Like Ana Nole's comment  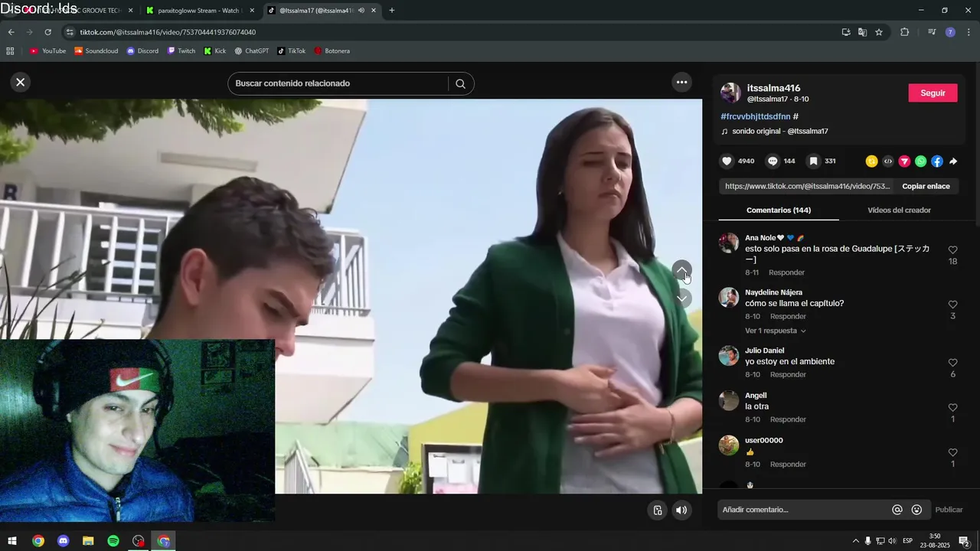coord(952,250)
